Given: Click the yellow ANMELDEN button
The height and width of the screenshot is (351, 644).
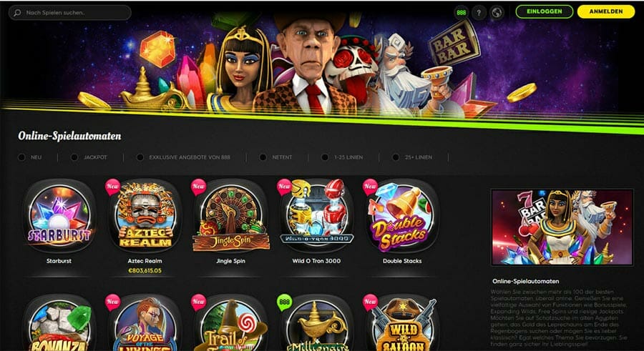Looking at the screenshot, I should coord(606,11).
